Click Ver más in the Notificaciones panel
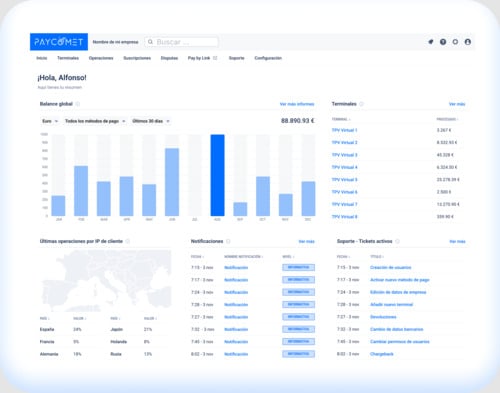The width and height of the screenshot is (500, 393). coord(307,241)
